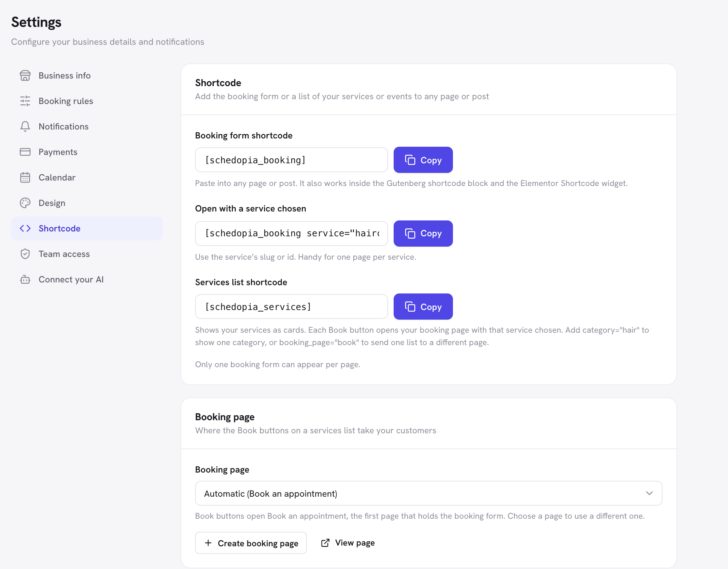Click the Design palette icon
The width and height of the screenshot is (728, 569).
click(25, 203)
